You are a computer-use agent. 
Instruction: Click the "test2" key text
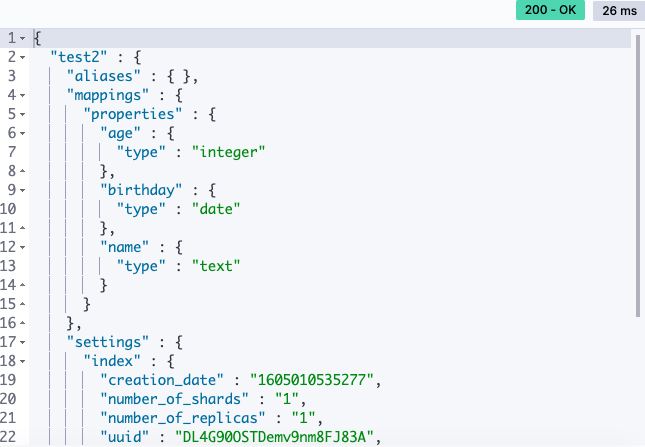pyautogui.click(x=79, y=57)
